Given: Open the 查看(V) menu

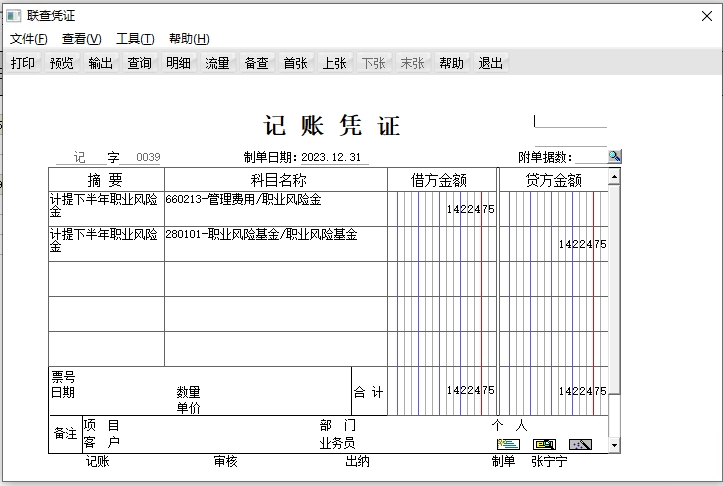Looking at the screenshot, I should point(82,39).
